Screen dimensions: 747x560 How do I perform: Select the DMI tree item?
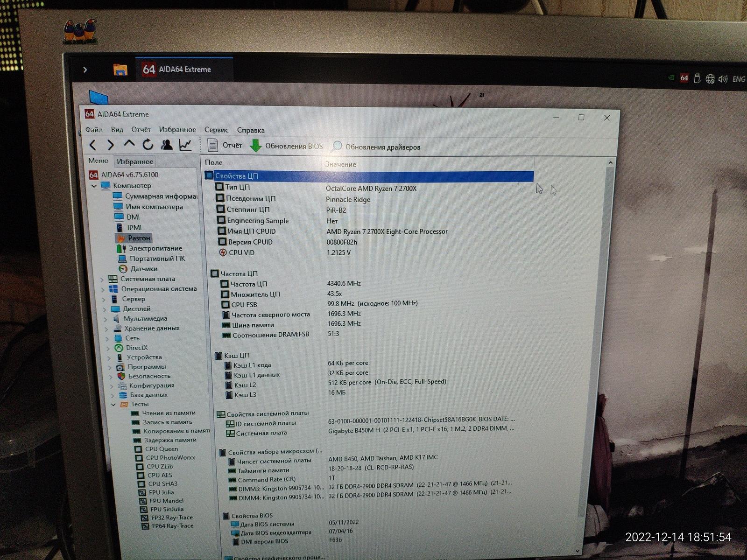tap(127, 217)
